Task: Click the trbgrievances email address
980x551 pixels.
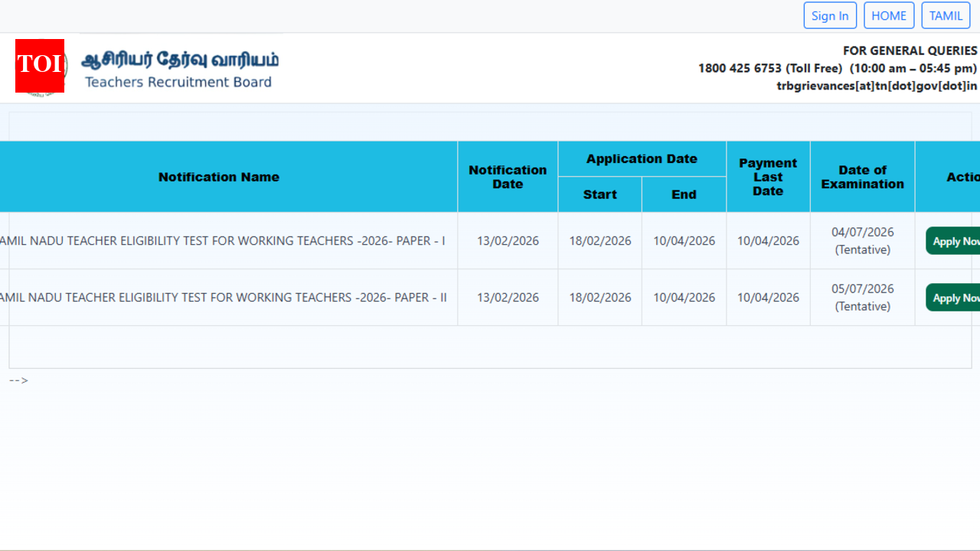Action: 877,86
